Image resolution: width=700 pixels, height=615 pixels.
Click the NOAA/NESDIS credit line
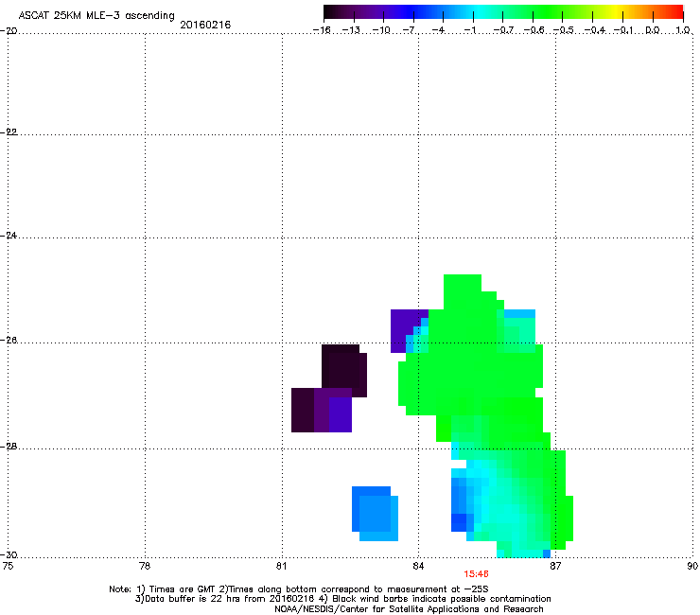(x=409, y=609)
